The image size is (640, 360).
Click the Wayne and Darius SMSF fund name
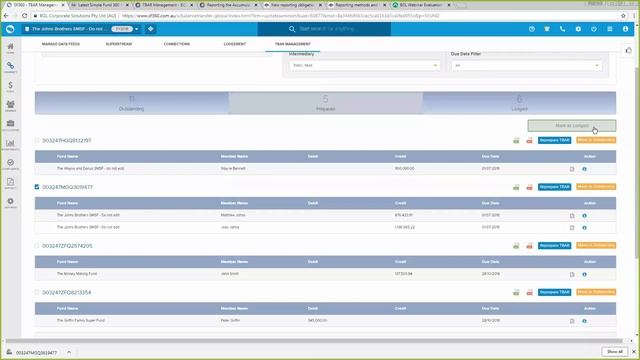click(90, 169)
